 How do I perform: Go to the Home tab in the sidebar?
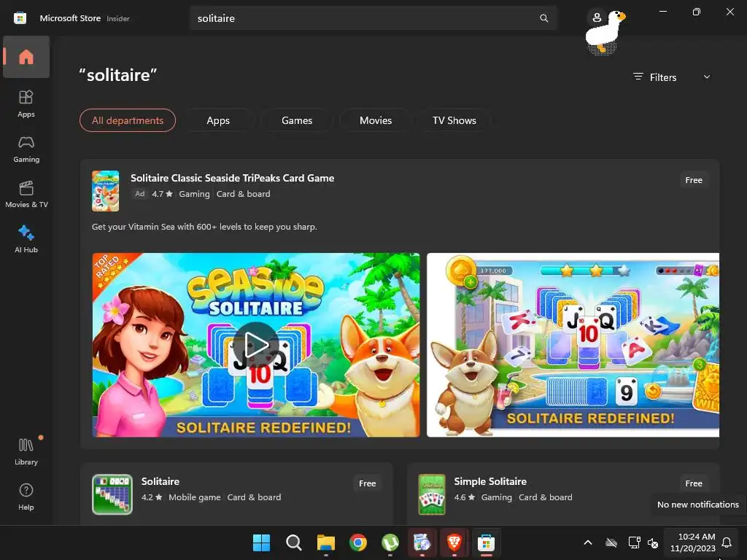coord(26,57)
